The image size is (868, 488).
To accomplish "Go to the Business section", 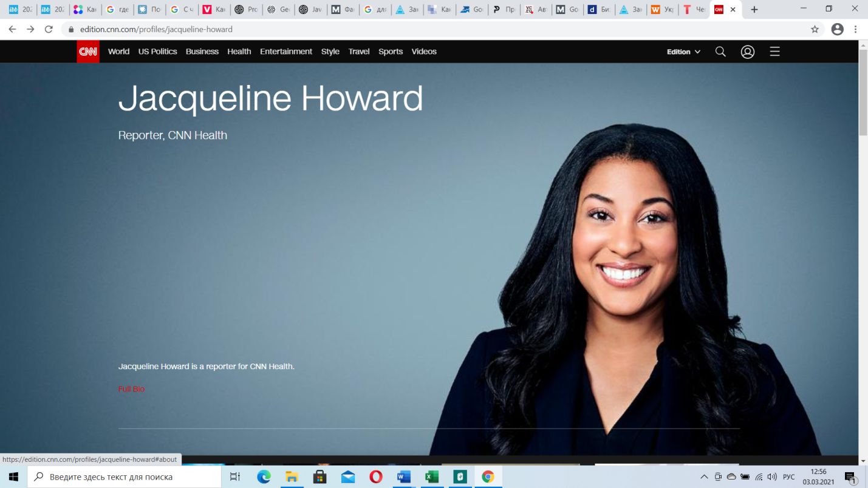I will 202,52.
